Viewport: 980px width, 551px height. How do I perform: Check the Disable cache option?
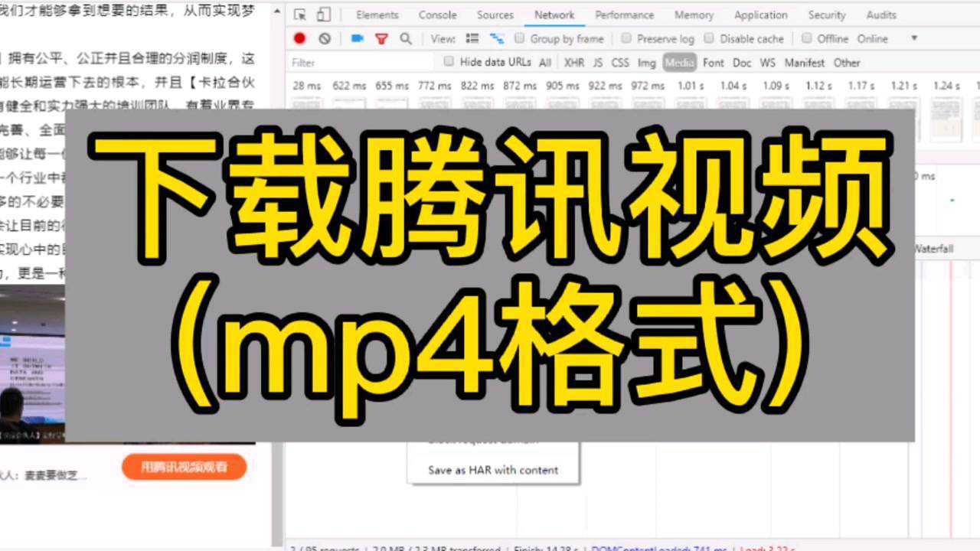(709, 38)
